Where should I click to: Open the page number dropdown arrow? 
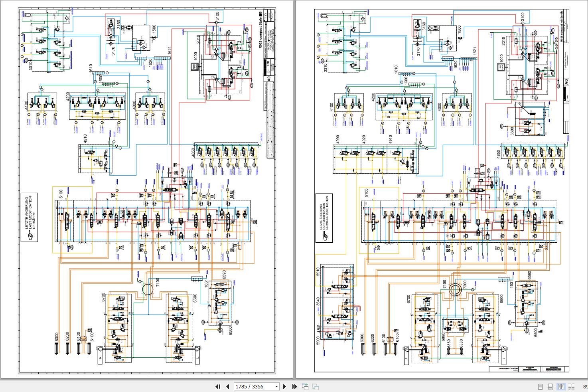click(x=276, y=386)
